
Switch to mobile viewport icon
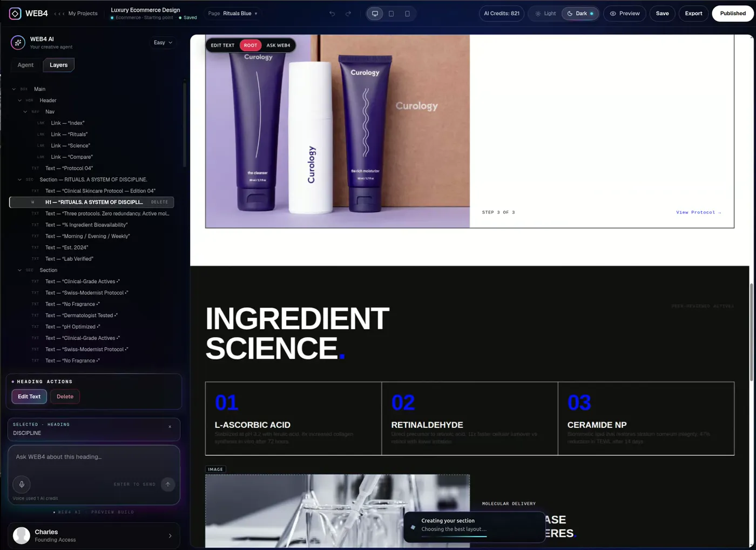[x=407, y=14]
